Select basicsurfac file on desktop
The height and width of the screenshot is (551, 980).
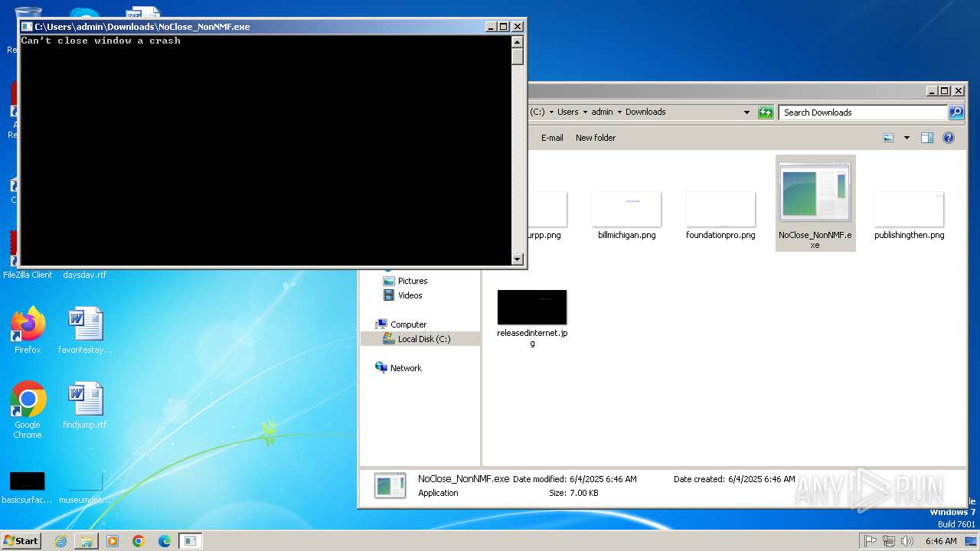point(27,488)
